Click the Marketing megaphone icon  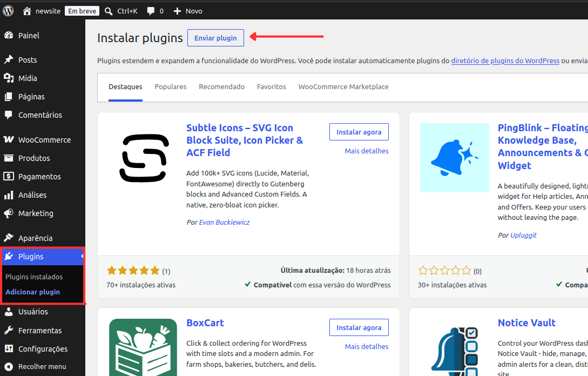point(9,213)
